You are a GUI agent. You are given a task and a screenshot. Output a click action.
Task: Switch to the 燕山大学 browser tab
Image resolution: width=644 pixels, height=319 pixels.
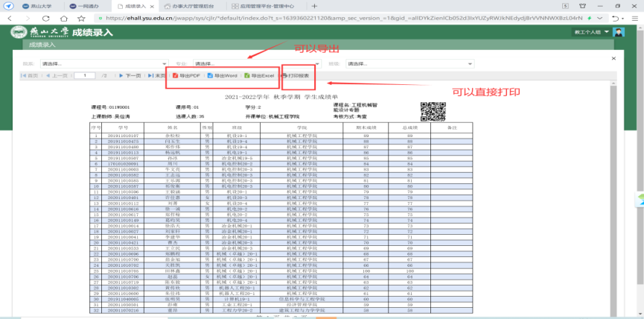[30, 5]
